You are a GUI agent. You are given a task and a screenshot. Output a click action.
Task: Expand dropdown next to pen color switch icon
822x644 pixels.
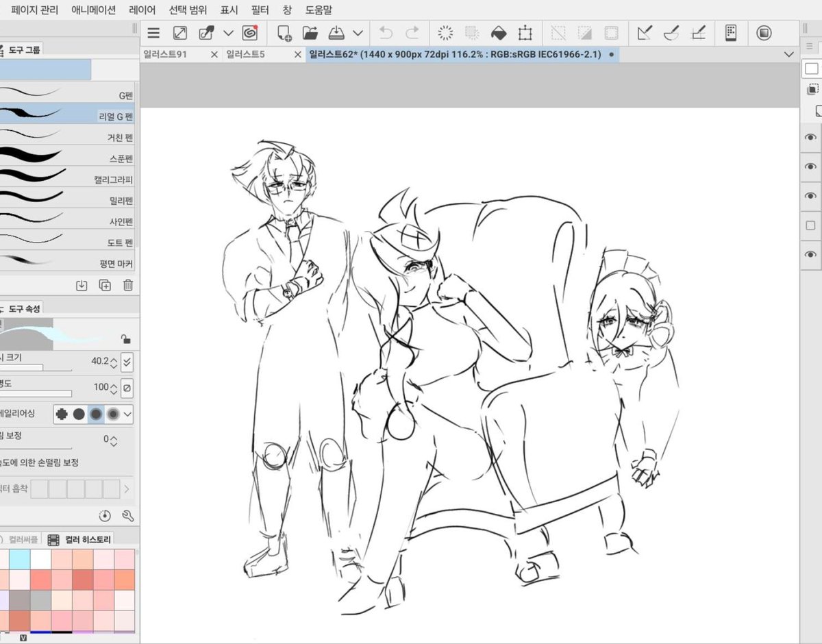[229, 33]
